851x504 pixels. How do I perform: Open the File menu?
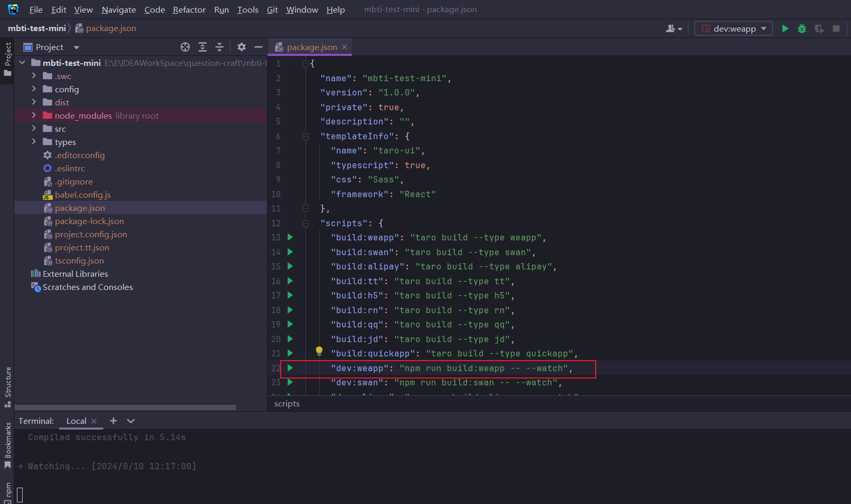(36, 9)
